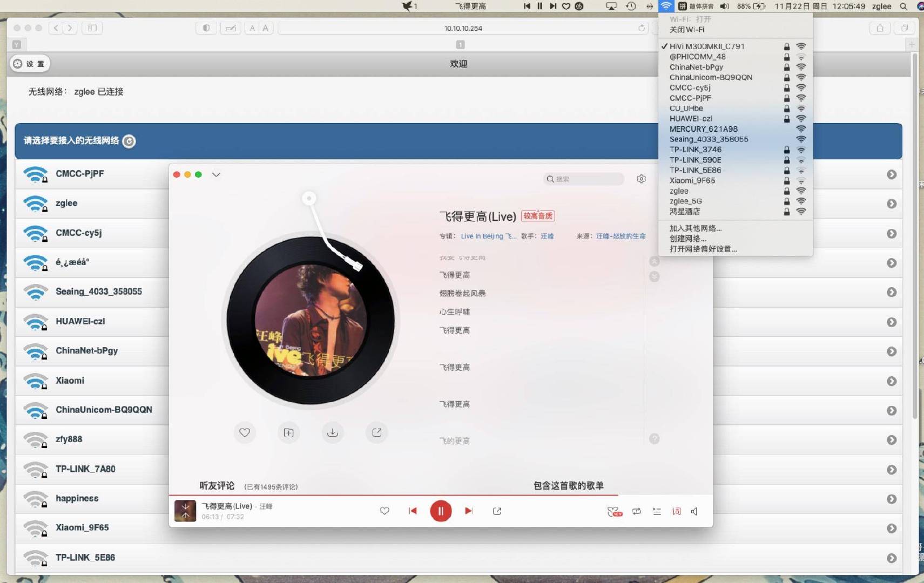Expand arrow for TP-LINK_5E86 network row
The image size is (924, 583).
click(892, 558)
